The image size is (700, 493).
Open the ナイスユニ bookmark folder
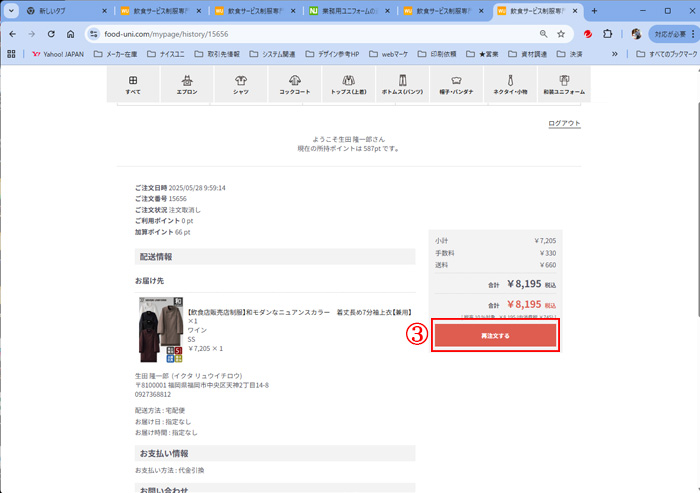point(166,54)
